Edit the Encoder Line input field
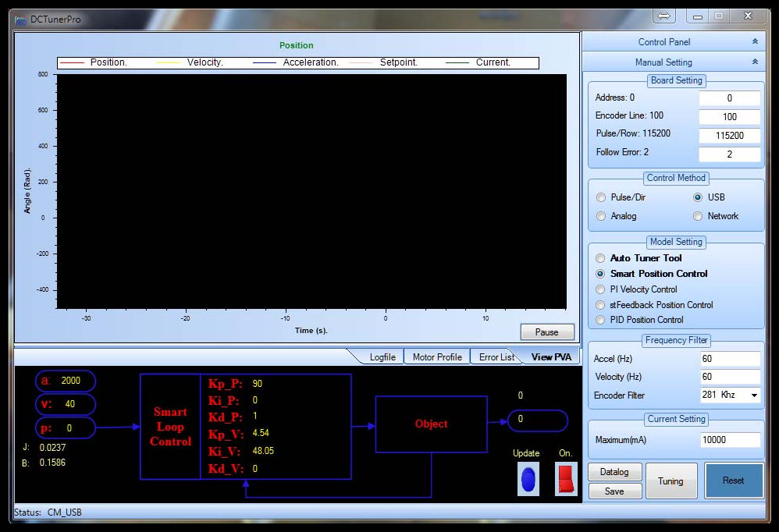The image size is (779, 532). coord(729,117)
